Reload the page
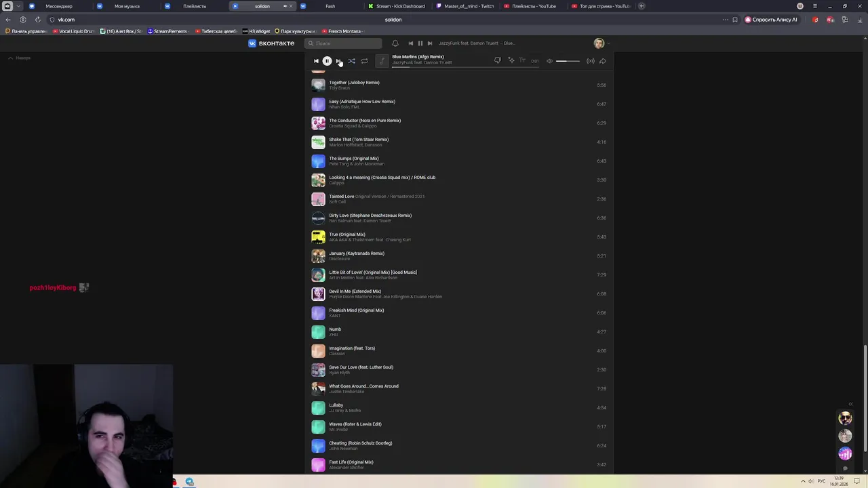This screenshot has width=868, height=488. coord(37,20)
